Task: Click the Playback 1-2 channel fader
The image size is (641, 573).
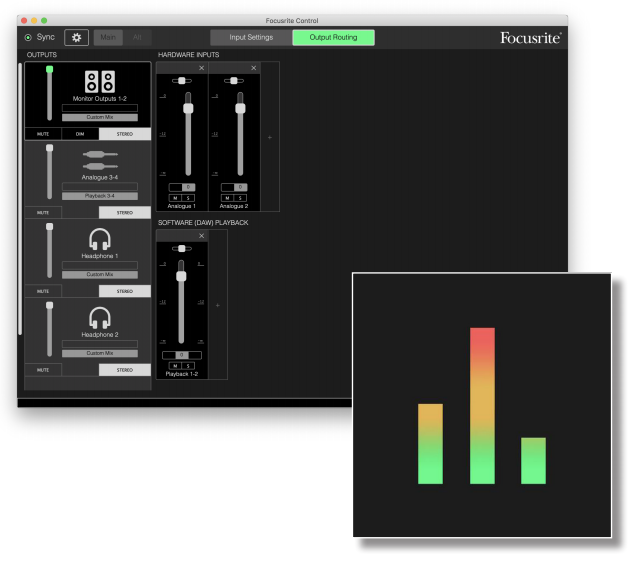Action: pyautogui.click(x=181, y=302)
